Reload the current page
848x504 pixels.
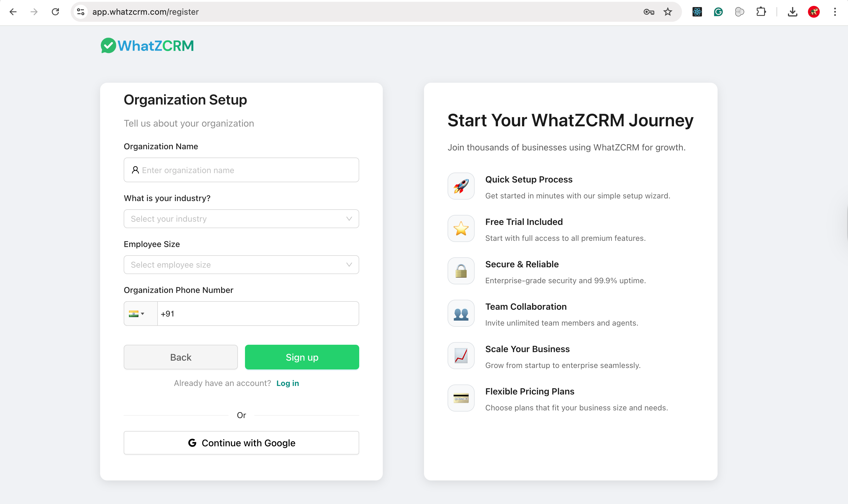pos(55,12)
